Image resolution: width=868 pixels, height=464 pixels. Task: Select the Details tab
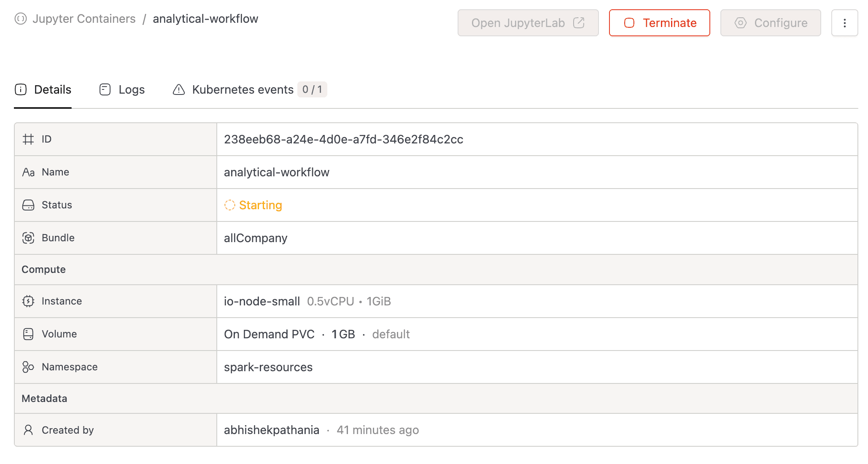[x=43, y=89]
